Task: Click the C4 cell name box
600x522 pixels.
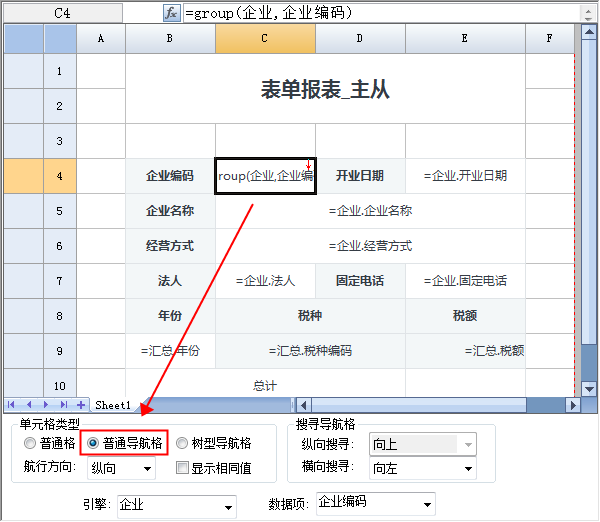Action: point(62,13)
